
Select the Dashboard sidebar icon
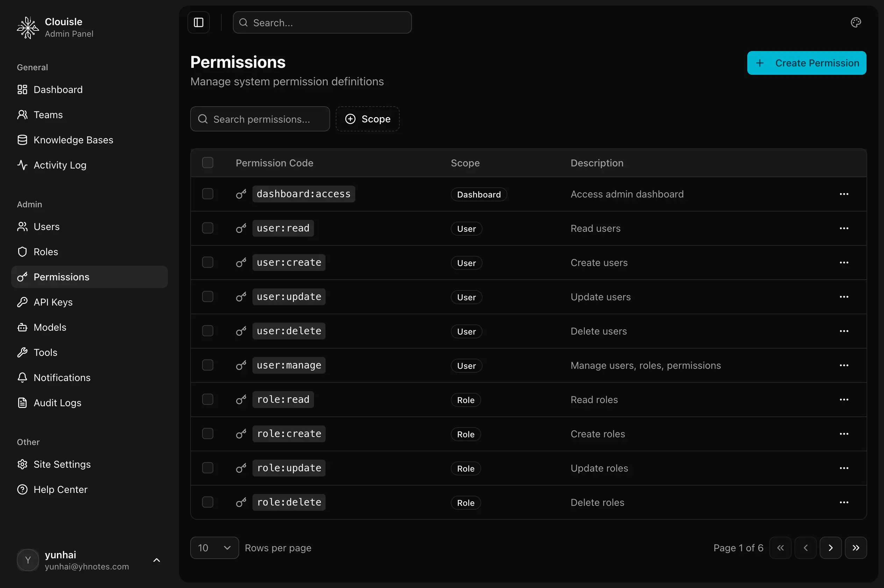[x=22, y=89]
